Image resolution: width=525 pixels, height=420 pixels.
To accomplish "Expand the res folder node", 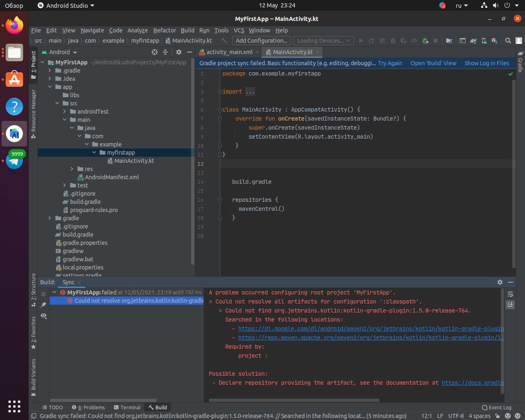I will tap(72, 169).
